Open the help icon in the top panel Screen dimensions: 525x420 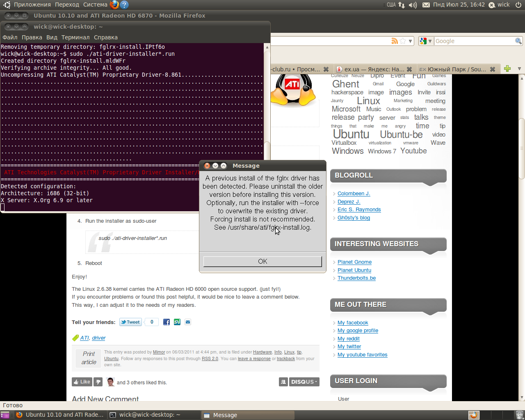click(124, 5)
